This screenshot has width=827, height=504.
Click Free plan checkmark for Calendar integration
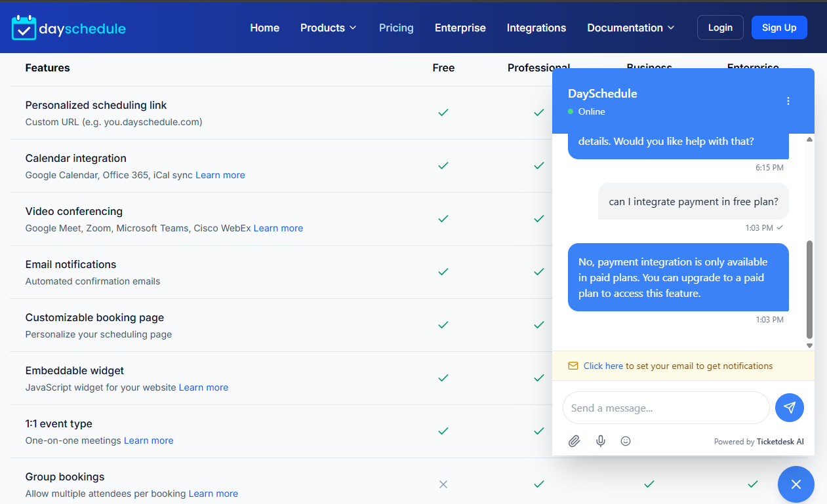(x=443, y=166)
